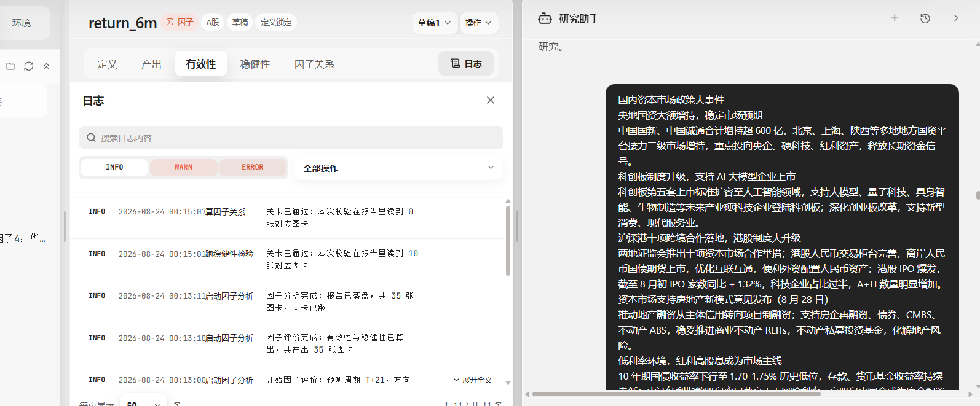
Task: Click message 因子评价完成：有效性与稳健性已算出
Action: point(335,343)
